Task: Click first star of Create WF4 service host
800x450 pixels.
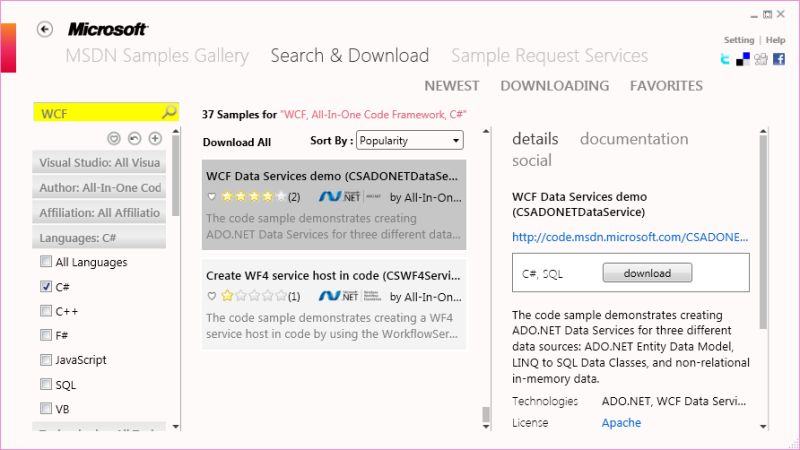Action: pos(228,295)
